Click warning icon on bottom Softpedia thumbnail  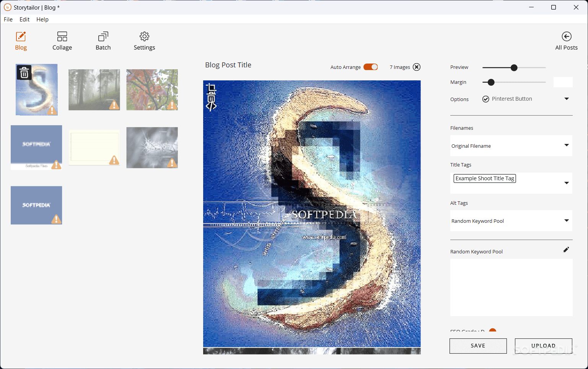(56, 219)
